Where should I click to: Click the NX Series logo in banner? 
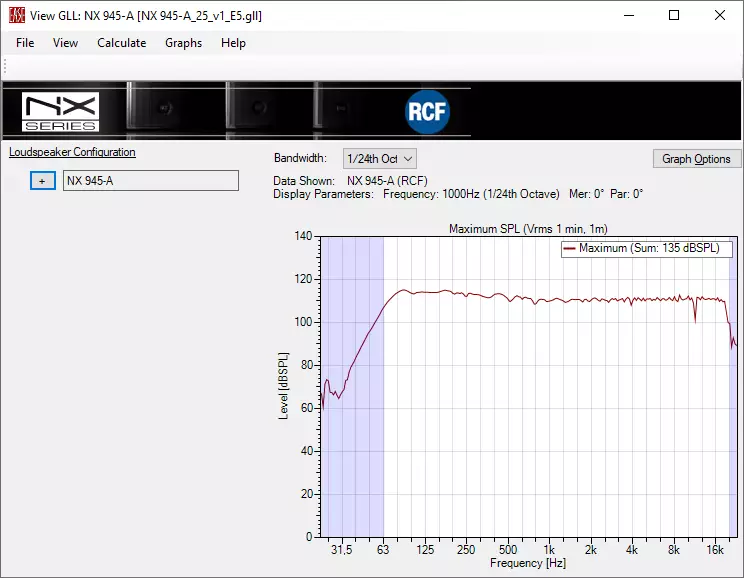60,112
